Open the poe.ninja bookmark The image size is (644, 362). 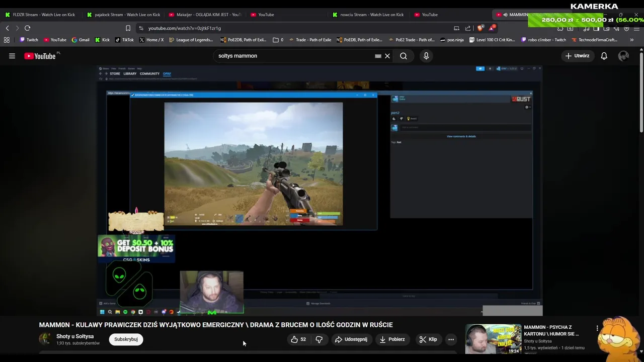tap(452, 40)
